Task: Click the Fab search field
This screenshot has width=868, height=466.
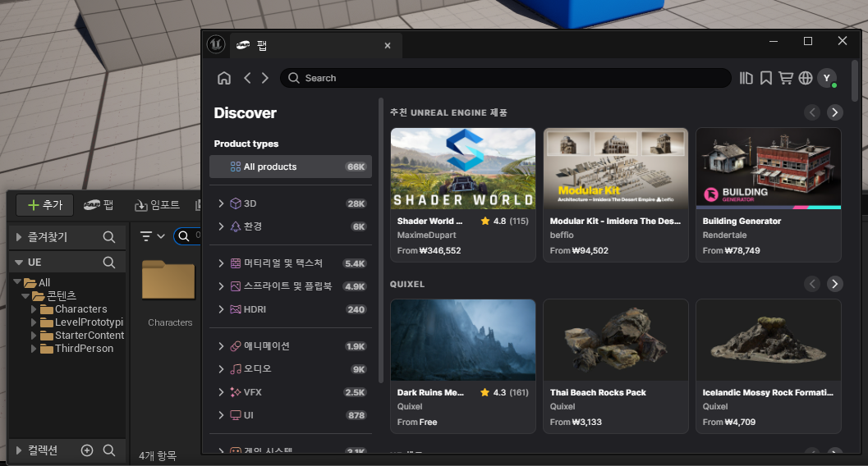Action: (505, 78)
